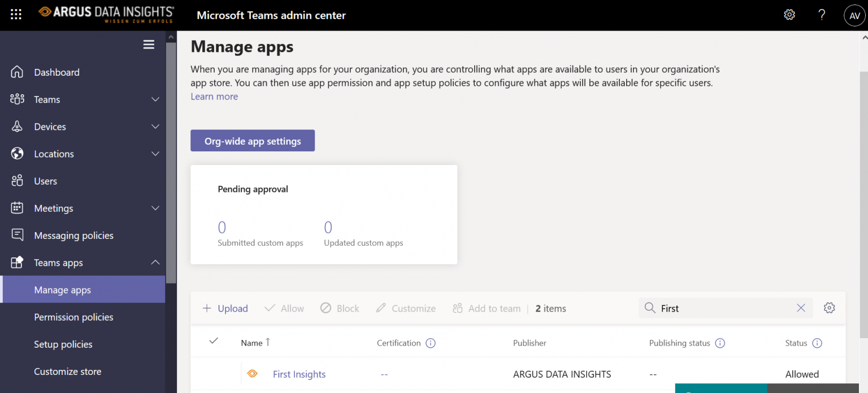
Task: Open table column settings gear
Action: (829, 308)
